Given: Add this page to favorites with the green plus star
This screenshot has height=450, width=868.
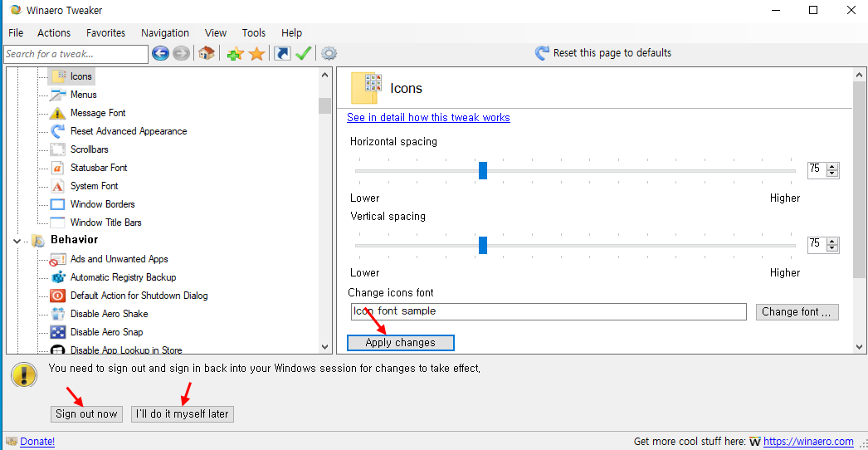Looking at the screenshot, I should pyautogui.click(x=236, y=54).
